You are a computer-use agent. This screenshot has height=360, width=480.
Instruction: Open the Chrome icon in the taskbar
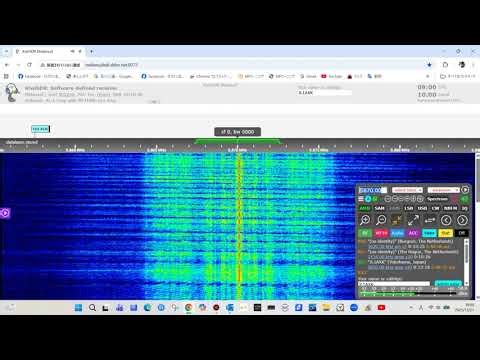click(188, 308)
